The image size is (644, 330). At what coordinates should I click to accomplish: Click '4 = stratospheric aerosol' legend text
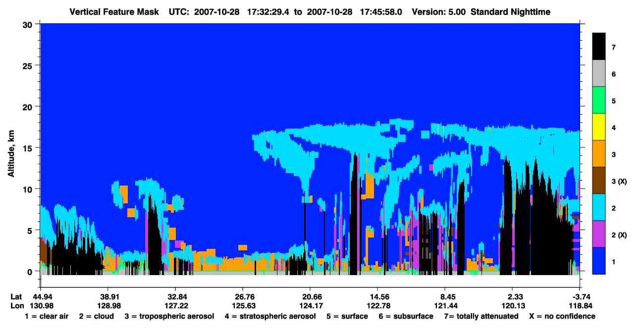coord(270,316)
